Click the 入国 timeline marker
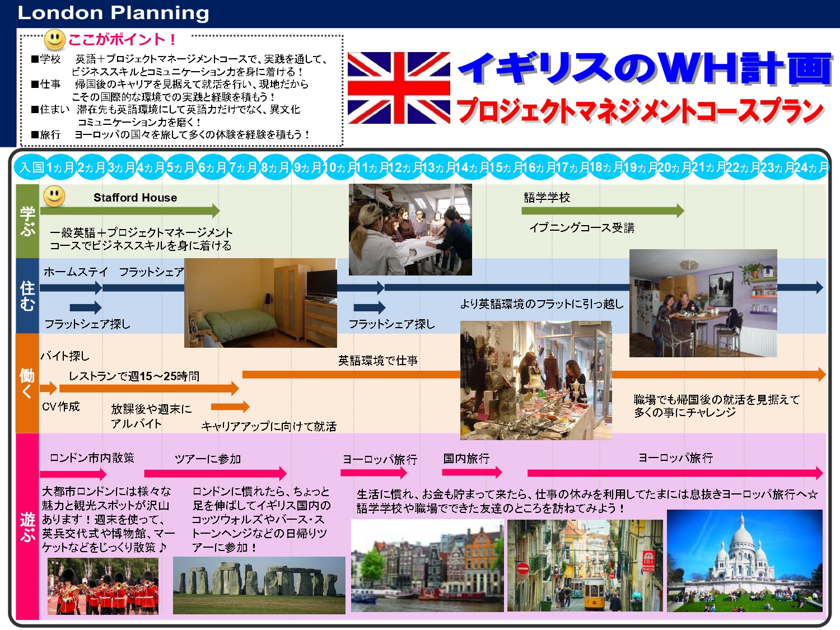The image size is (840, 630). 31,167
